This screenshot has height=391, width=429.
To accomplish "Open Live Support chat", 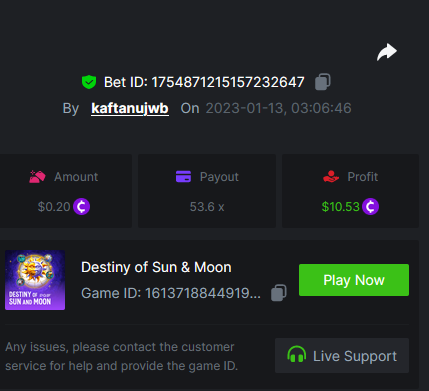I will [x=342, y=356].
